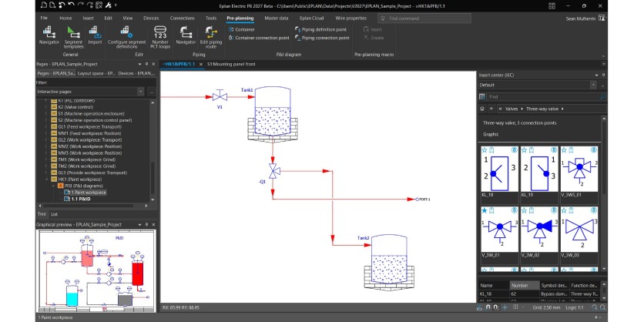Unfavorite the V_3W_01 symbol star
The image size is (644, 322).
pyautogui.click(x=485, y=210)
